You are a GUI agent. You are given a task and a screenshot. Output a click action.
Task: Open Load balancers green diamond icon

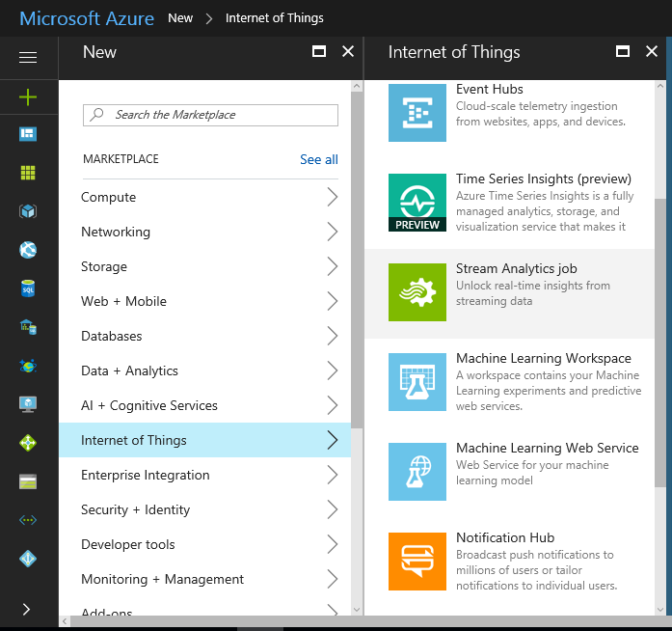pyautogui.click(x=28, y=443)
